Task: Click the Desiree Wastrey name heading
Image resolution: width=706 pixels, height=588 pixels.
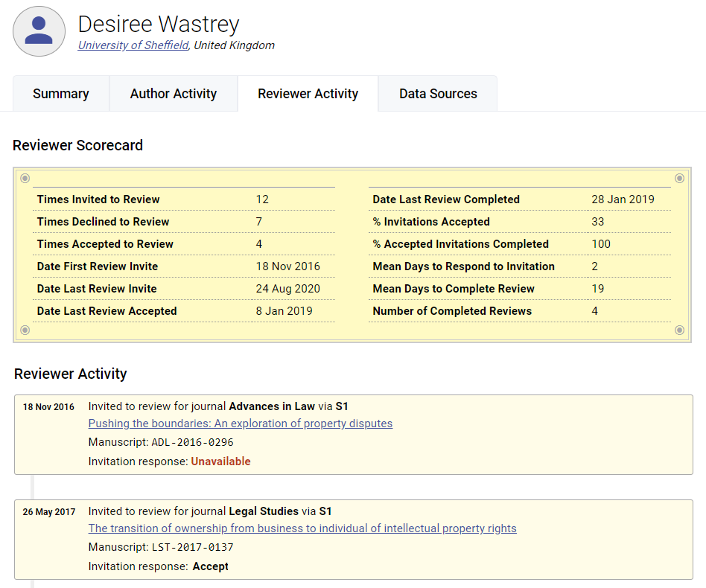Action: click(159, 24)
